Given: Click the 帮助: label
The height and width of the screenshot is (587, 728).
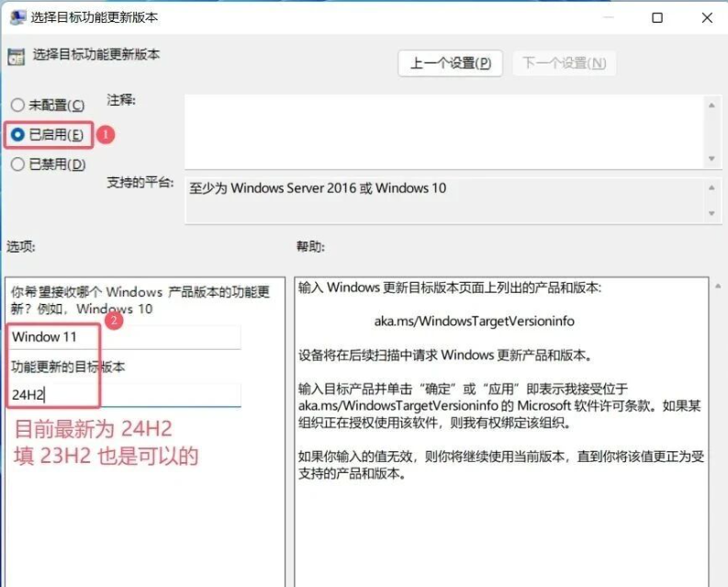Looking at the screenshot, I should click(x=310, y=246).
